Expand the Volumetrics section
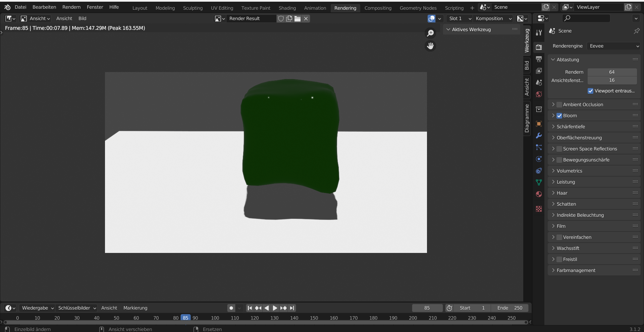 click(553, 171)
